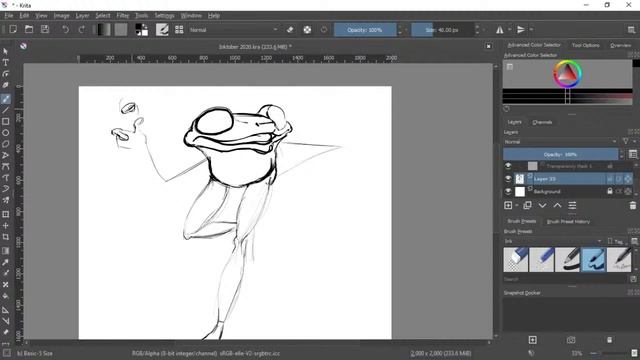Add a new paint layer
The height and width of the screenshot is (360, 640).
tap(508, 205)
